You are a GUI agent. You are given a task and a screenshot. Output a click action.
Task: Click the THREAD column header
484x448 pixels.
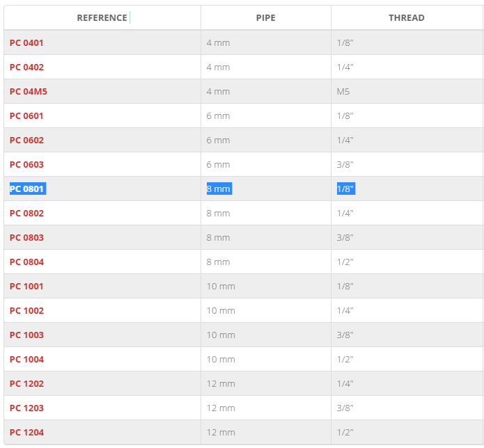click(407, 18)
